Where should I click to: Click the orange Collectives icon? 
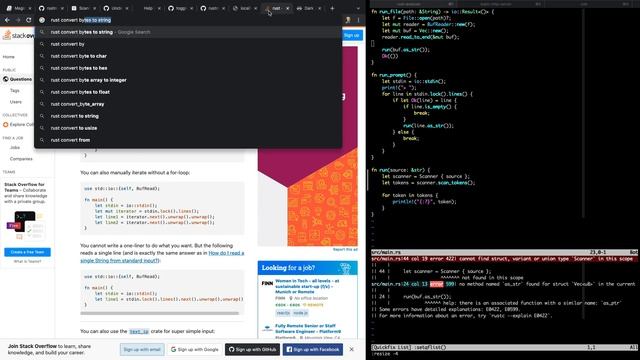coord(6,124)
